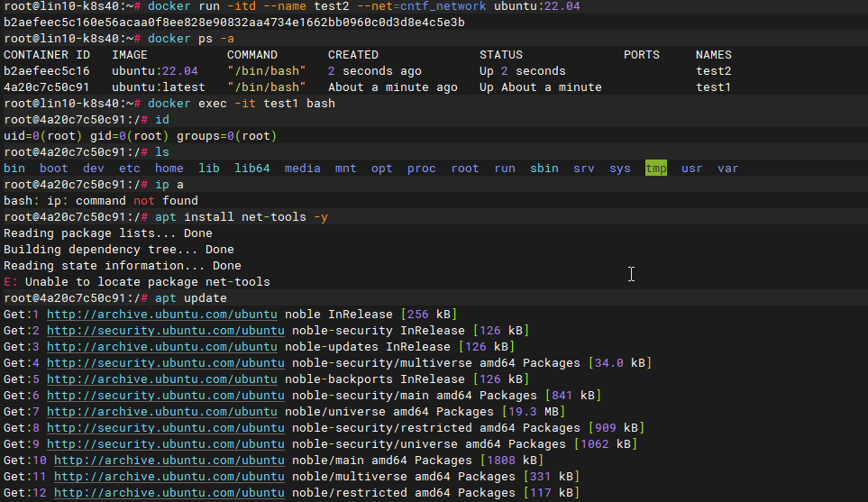Click the CONTAINER ID column header
This screenshot has width=868, height=502.
[47, 55]
